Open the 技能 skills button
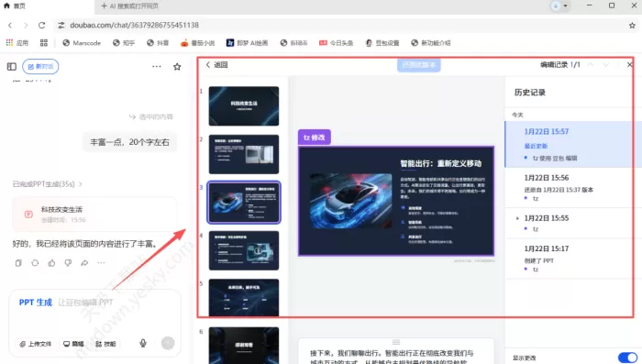The width and height of the screenshot is (642, 364). coord(105,344)
